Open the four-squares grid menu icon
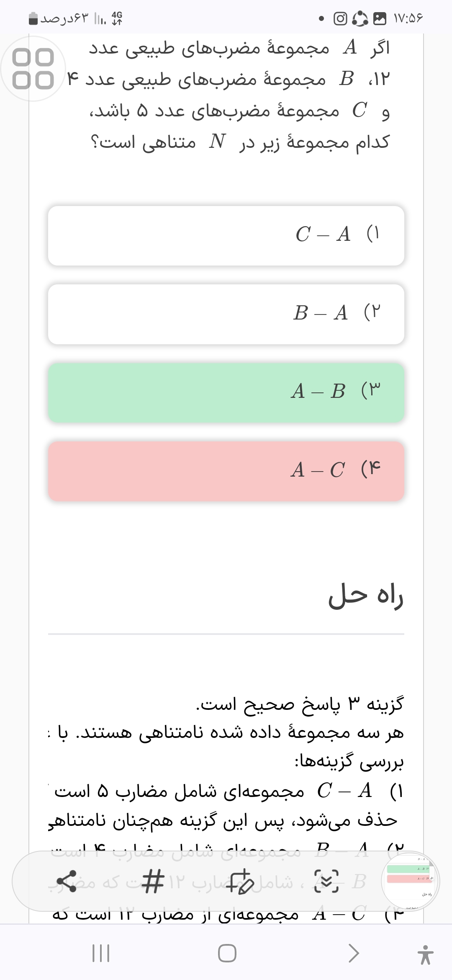The height and width of the screenshot is (980, 452). pyautogui.click(x=33, y=69)
